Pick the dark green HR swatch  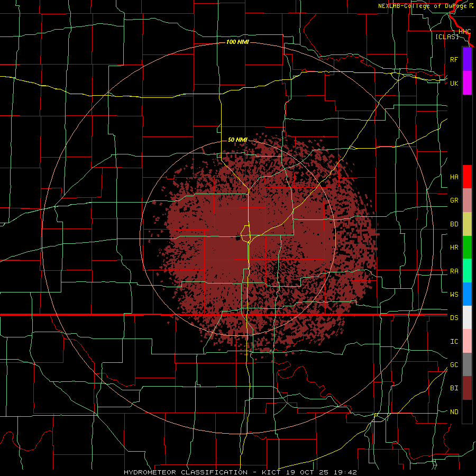[x=467, y=248]
